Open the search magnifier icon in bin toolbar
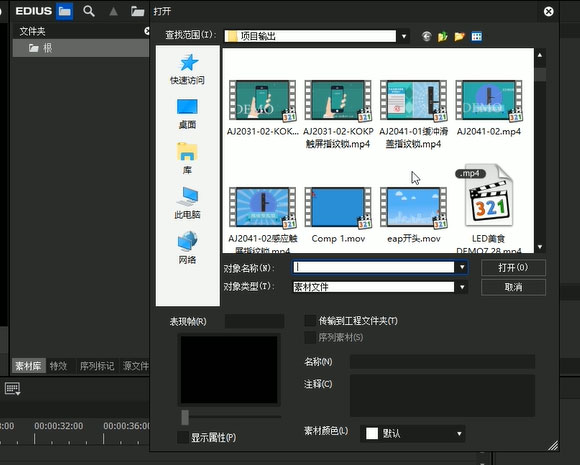580x465 pixels. [89, 11]
